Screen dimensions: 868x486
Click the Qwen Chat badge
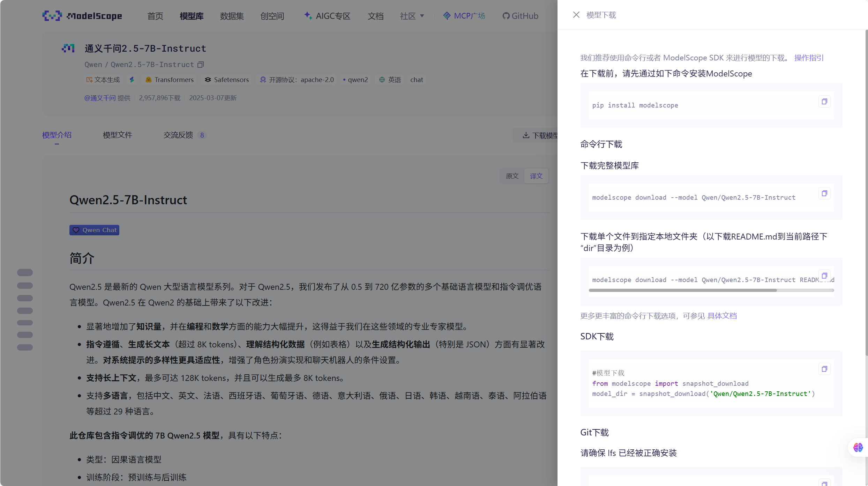pos(94,230)
